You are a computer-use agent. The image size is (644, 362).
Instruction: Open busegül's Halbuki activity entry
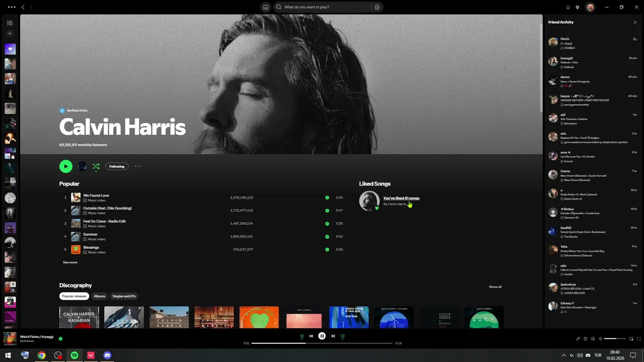coord(593,62)
